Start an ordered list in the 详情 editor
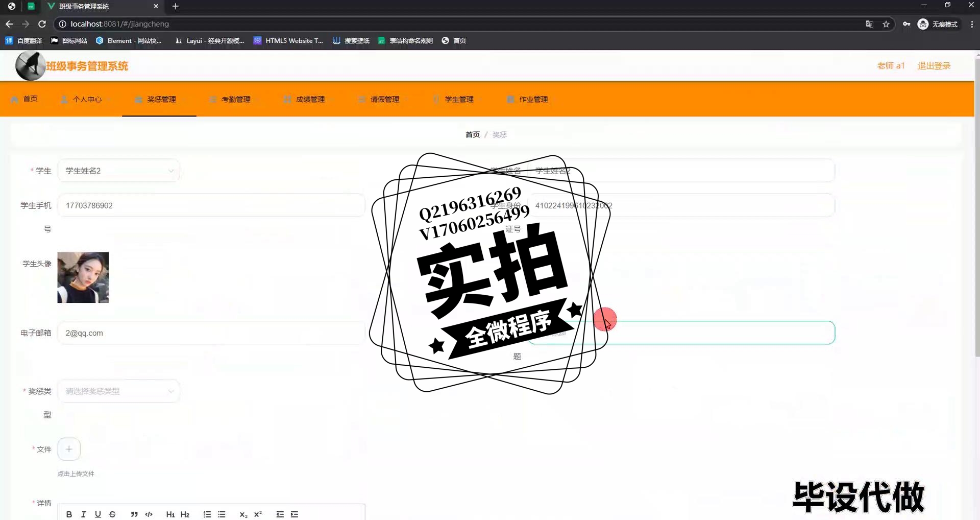The image size is (980, 520). tap(207, 514)
